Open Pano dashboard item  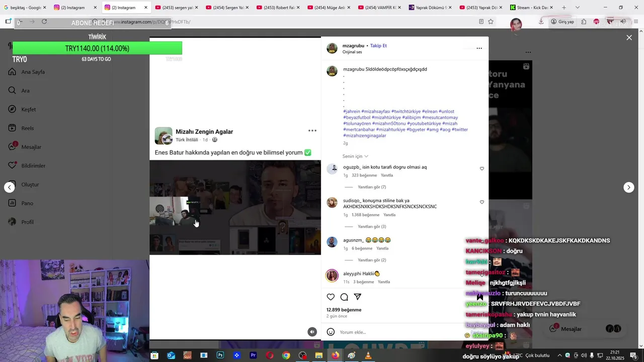[x=21, y=203]
